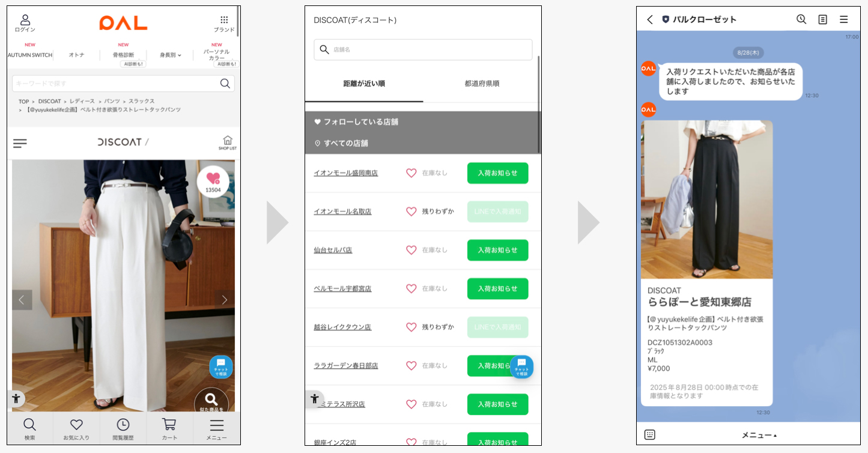The height and width of the screenshot is (453, 868).
Task: Open the chat bubble on the product photo
Action: [x=220, y=366]
